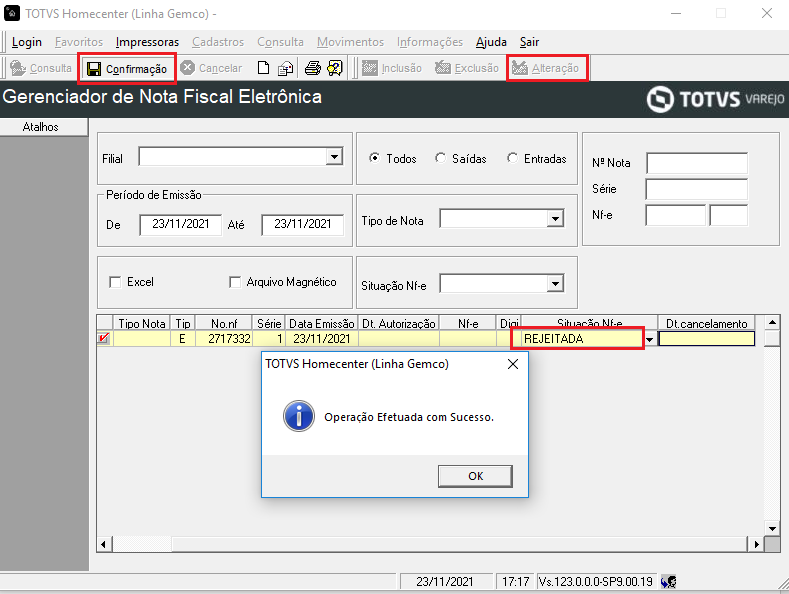
Task: Click the first Nf-e input field
Action: coord(676,215)
